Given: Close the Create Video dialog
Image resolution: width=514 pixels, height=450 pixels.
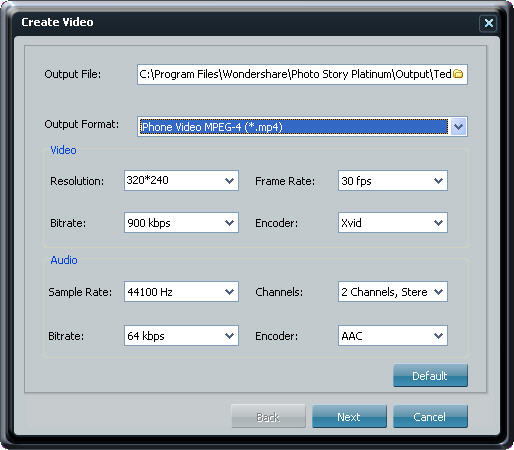Looking at the screenshot, I should click(x=489, y=23).
